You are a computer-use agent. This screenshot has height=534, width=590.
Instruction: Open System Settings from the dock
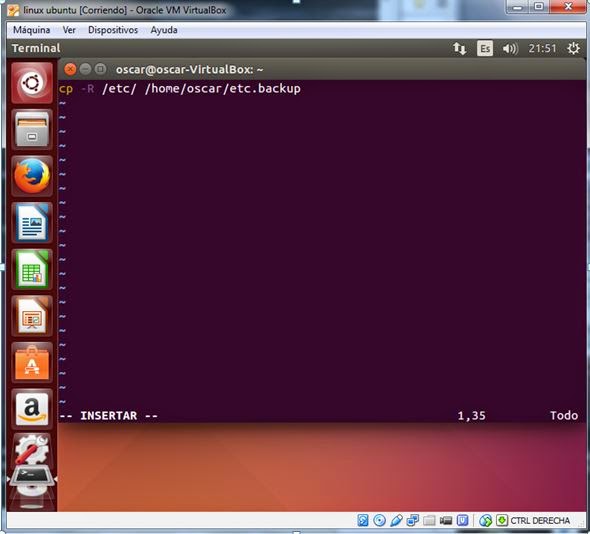tap(32, 449)
